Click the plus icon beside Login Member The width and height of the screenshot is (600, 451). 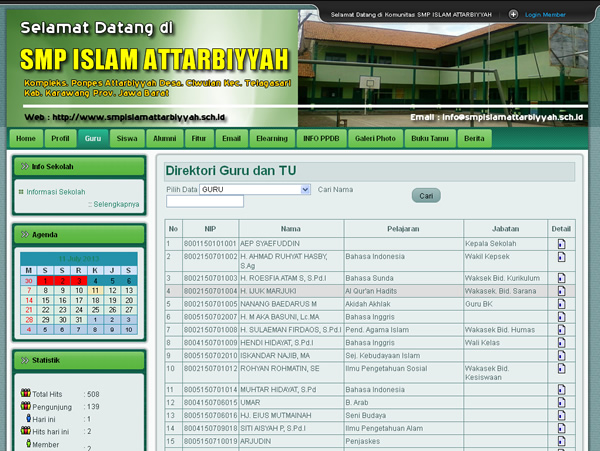[x=513, y=15]
